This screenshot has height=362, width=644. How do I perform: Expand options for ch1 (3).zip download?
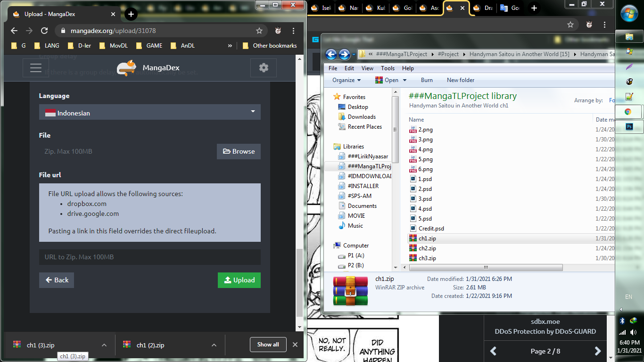tap(104, 345)
